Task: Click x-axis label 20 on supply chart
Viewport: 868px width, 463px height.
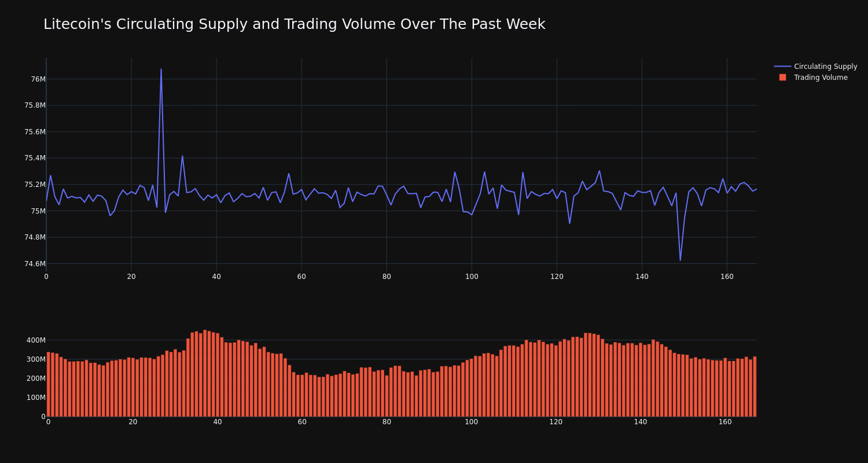Action: point(131,277)
